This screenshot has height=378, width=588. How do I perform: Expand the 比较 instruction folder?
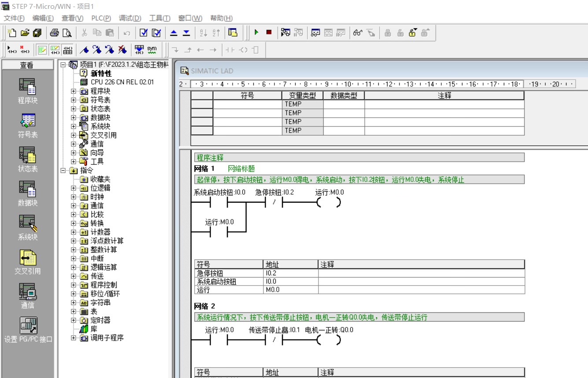[74, 215]
